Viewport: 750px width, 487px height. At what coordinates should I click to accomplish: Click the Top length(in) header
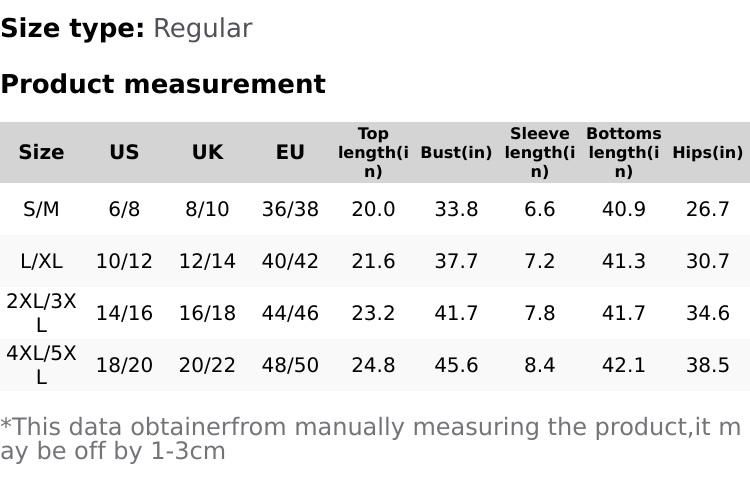(373, 152)
